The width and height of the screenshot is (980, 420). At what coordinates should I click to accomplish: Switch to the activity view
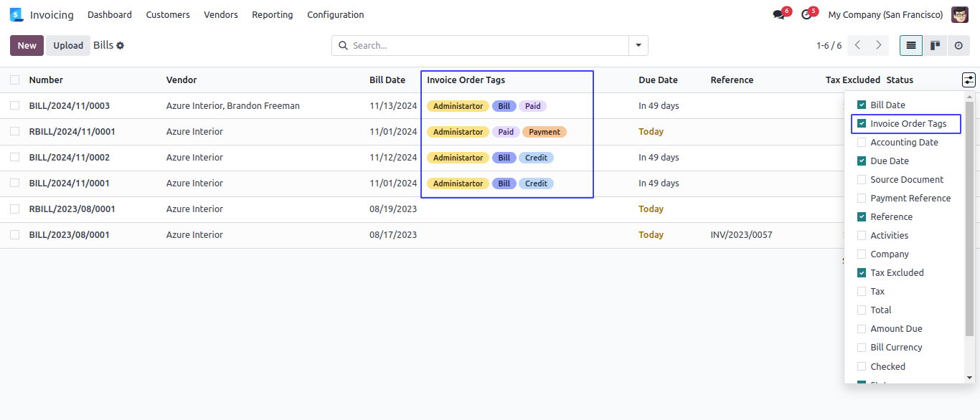pyautogui.click(x=958, y=46)
